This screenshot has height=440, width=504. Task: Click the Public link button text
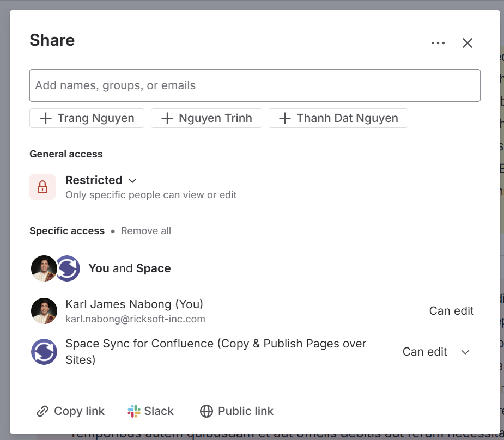tap(246, 411)
